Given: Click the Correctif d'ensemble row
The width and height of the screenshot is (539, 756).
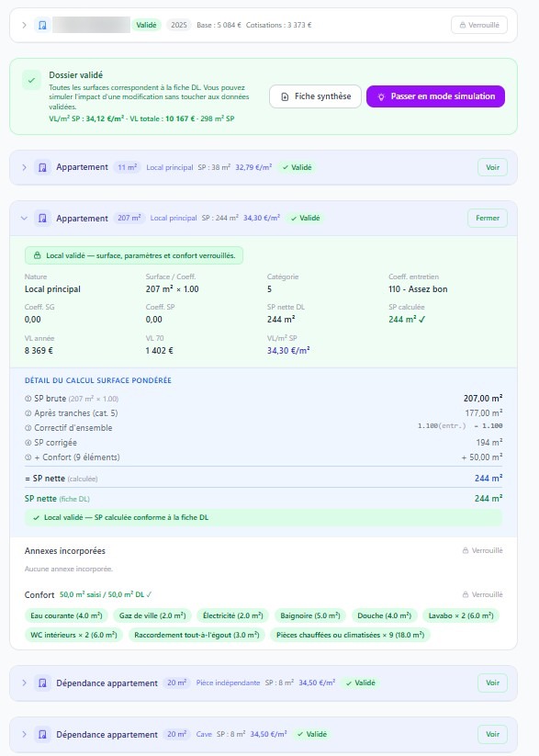Looking at the screenshot, I should [264, 428].
